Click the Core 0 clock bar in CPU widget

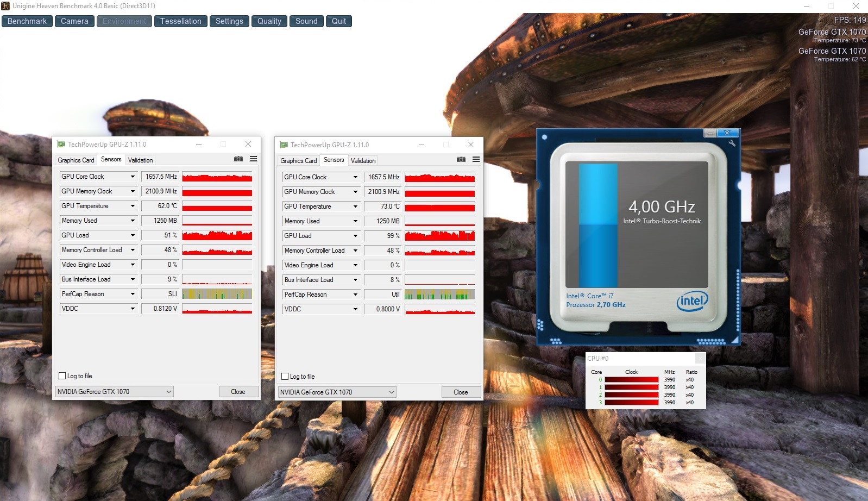point(632,380)
